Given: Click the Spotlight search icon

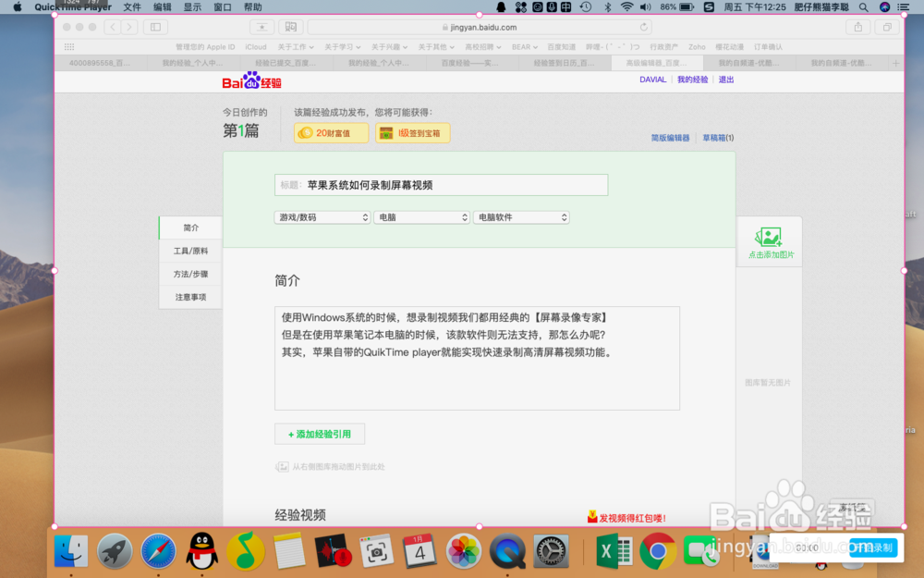Looking at the screenshot, I should pos(863,6).
